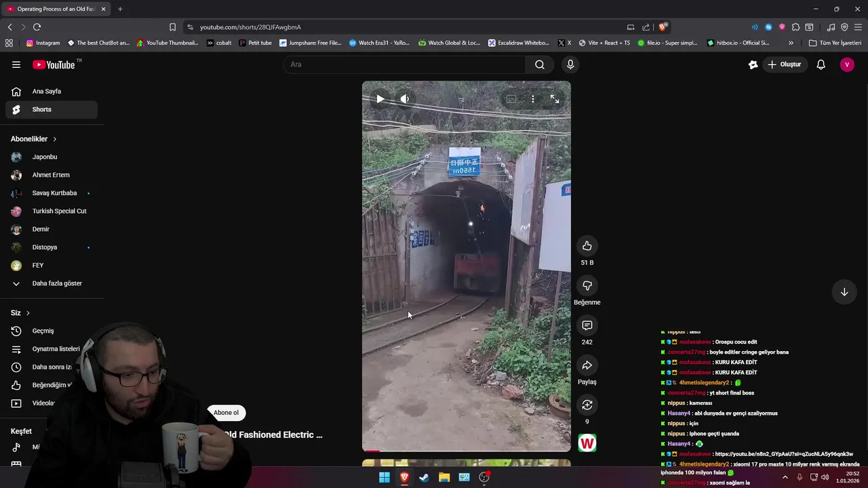Run search with the magnifier button
This screenshot has width=868, height=488.
[540, 64]
